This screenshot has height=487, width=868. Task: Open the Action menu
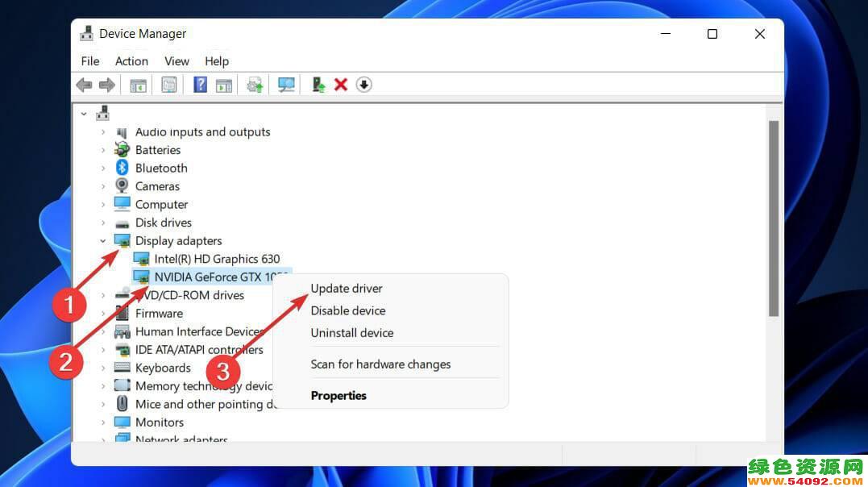pyautogui.click(x=131, y=61)
